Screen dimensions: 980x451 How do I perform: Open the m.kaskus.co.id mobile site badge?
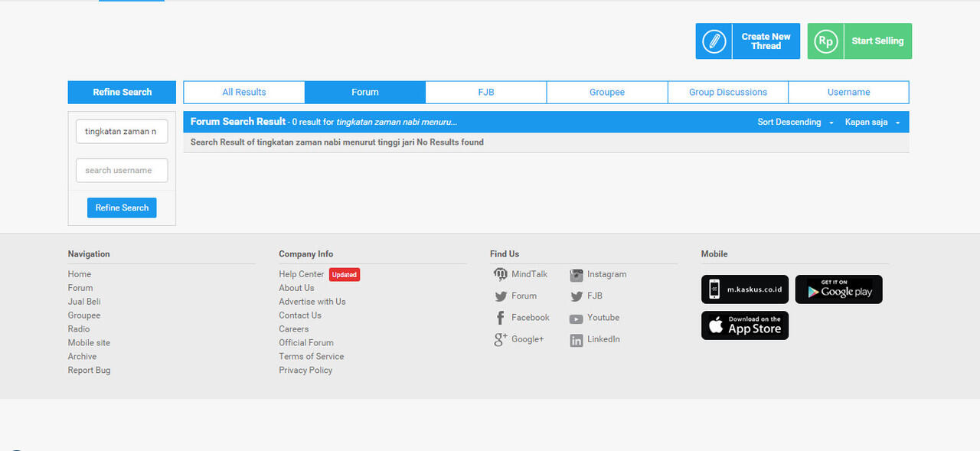pos(745,289)
